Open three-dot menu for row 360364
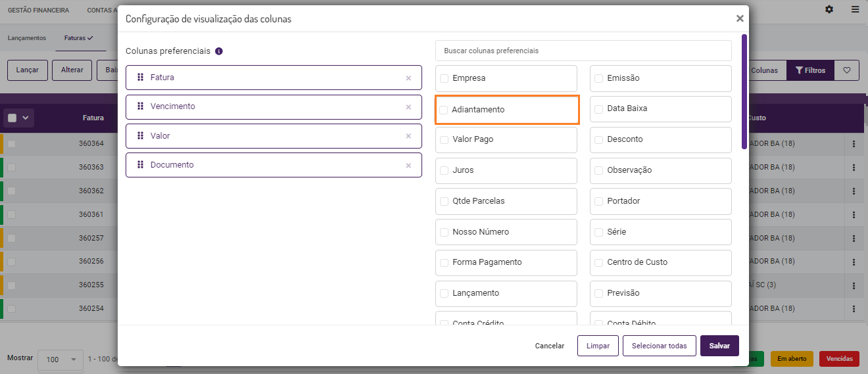This screenshot has width=868, height=374. [x=854, y=144]
